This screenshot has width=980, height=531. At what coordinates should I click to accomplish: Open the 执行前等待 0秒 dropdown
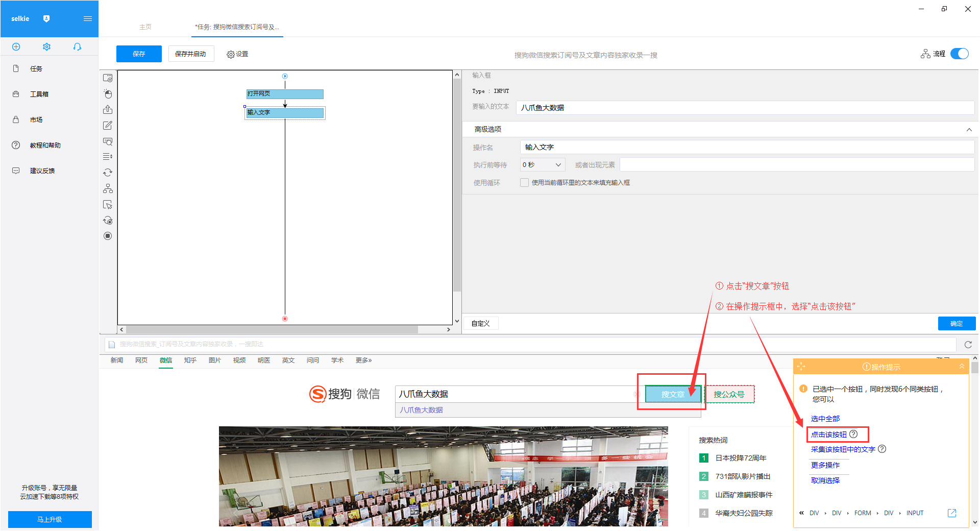[543, 165]
